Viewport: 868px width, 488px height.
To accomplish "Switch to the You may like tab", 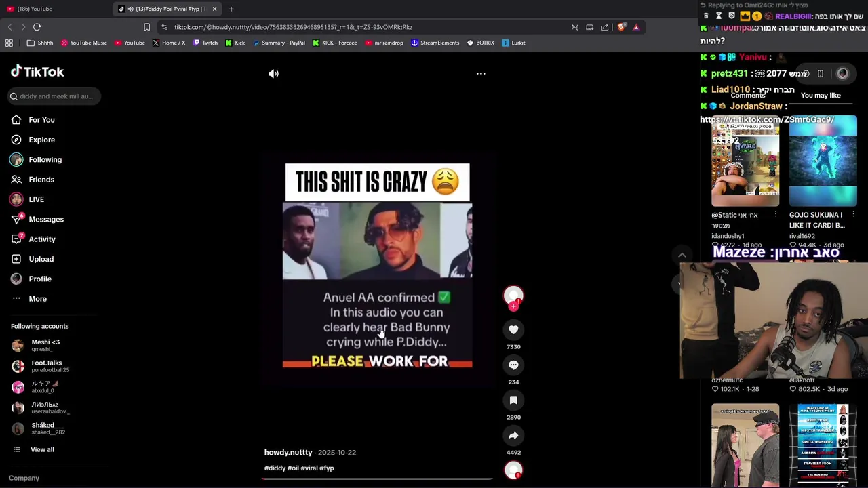I will tap(821, 96).
